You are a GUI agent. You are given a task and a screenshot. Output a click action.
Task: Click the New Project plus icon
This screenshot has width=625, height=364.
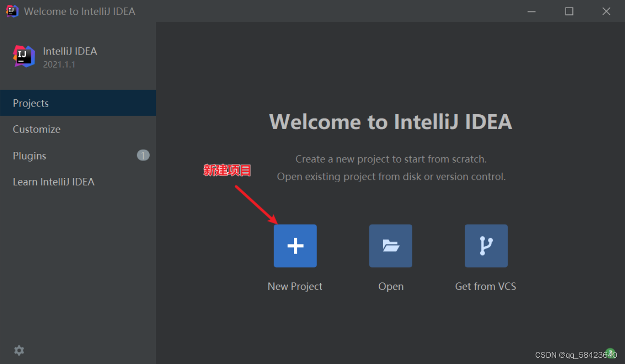[295, 246]
